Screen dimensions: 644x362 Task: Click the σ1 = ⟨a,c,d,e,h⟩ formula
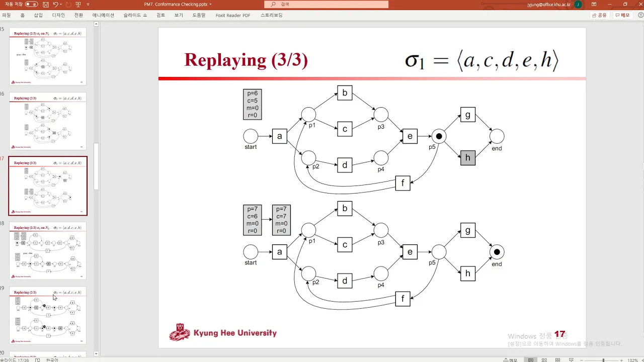482,61
